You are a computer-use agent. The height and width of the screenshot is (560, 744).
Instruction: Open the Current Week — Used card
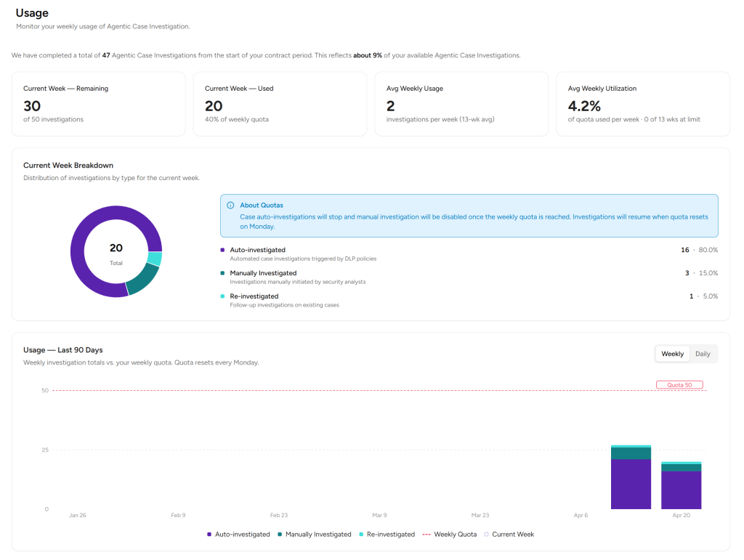280,104
